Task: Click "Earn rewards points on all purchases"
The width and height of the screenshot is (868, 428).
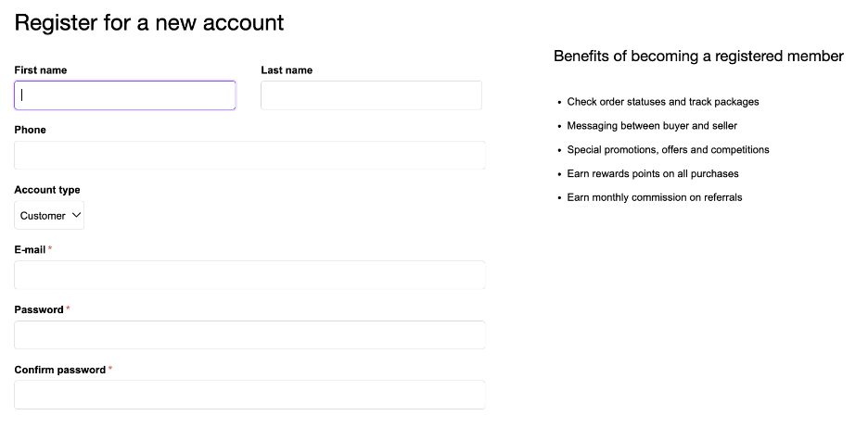Action: click(653, 174)
